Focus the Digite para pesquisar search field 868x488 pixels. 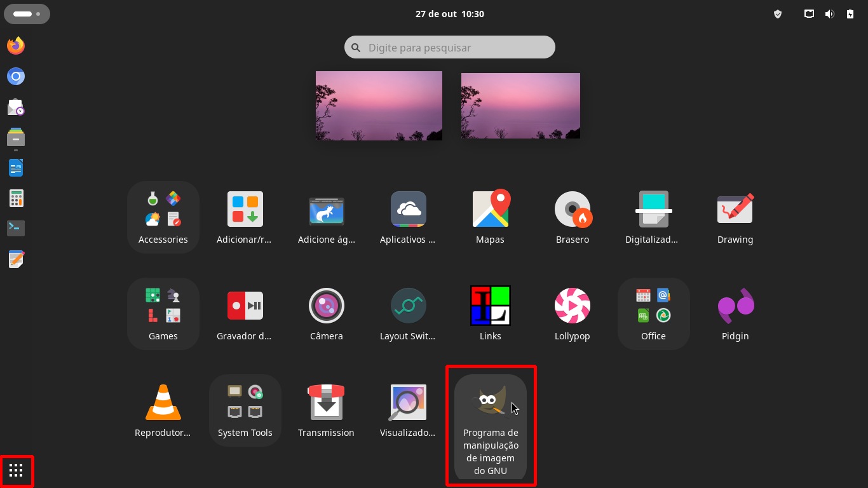point(449,48)
